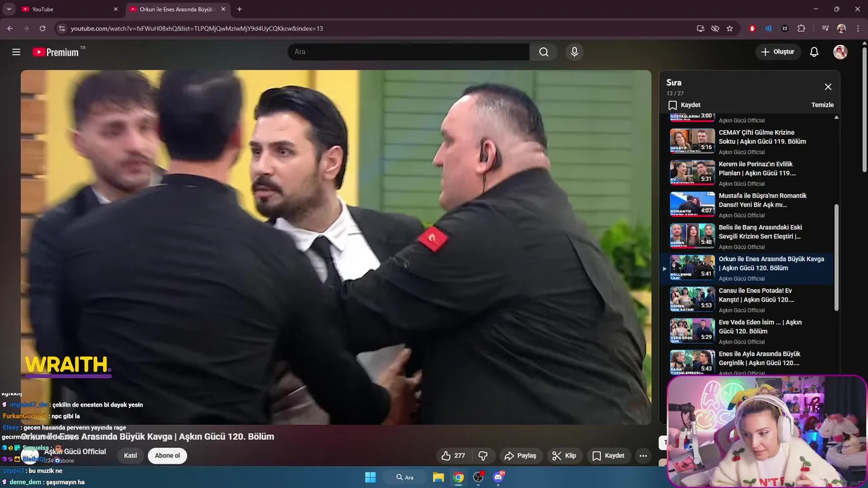Start voice search with microphone icon

(x=574, y=52)
